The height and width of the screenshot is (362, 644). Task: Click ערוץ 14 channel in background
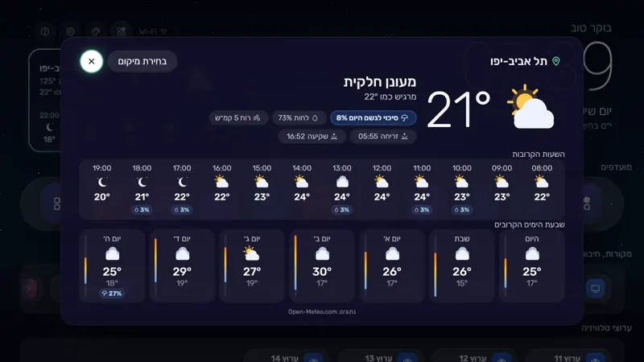pyautogui.click(x=285, y=358)
